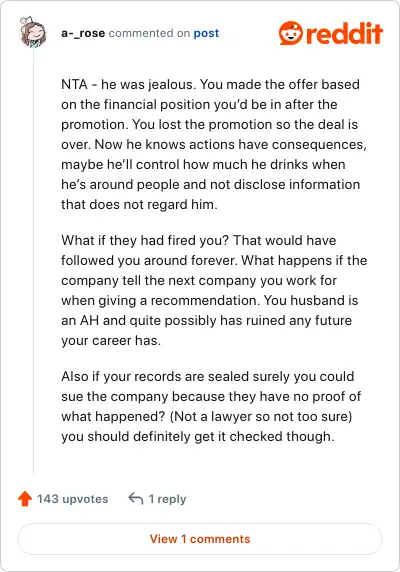Viewport: 400px width, 572px height.
Task: Click the reply arrow icon
Action: coord(136,498)
